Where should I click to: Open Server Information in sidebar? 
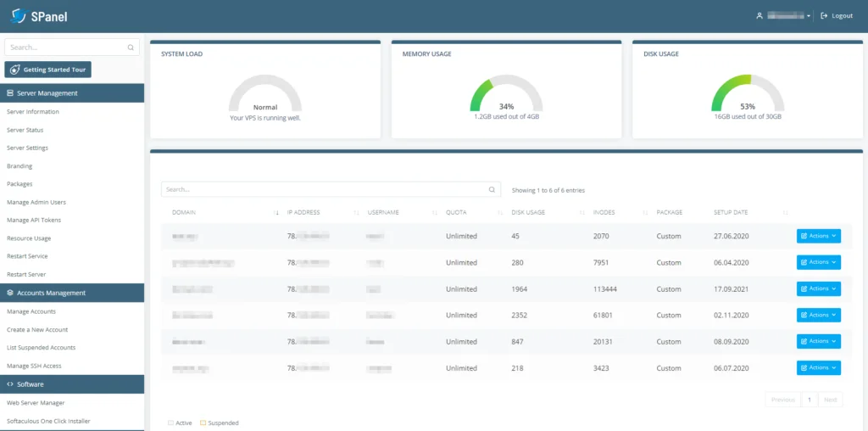[x=33, y=112]
